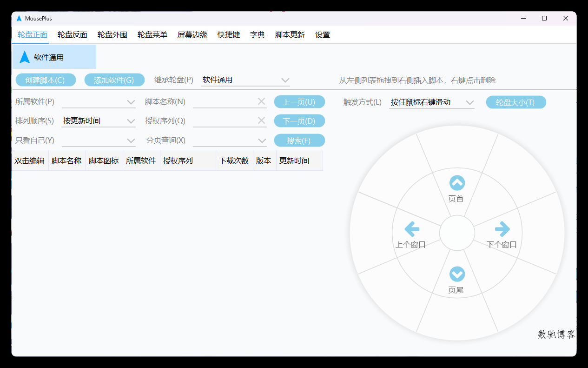
Task: Switch to the 轮盘正面 tab
Action: click(x=33, y=35)
